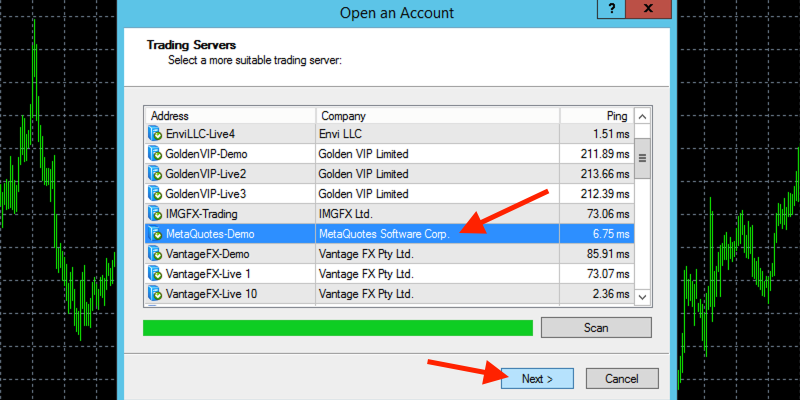
Task: Select the MetaQuotes-Demo address
Action: (x=210, y=234)
